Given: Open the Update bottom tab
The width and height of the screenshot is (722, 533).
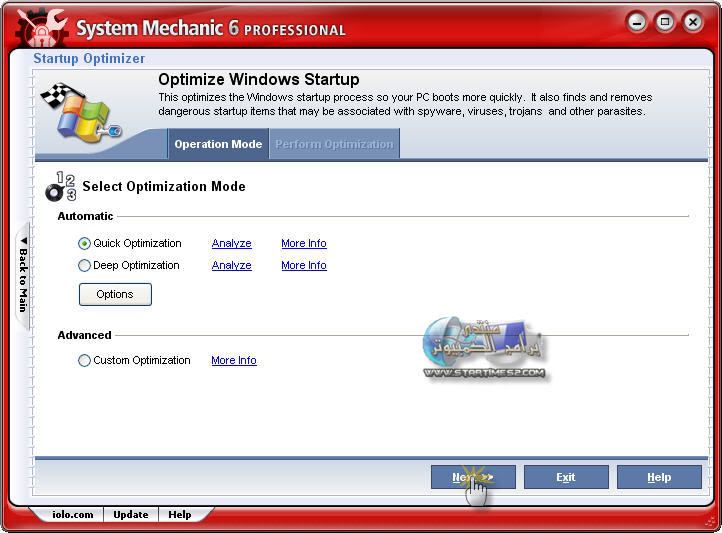Looking at the screenshot, I should pyautogui.click(x=131, y=515).
